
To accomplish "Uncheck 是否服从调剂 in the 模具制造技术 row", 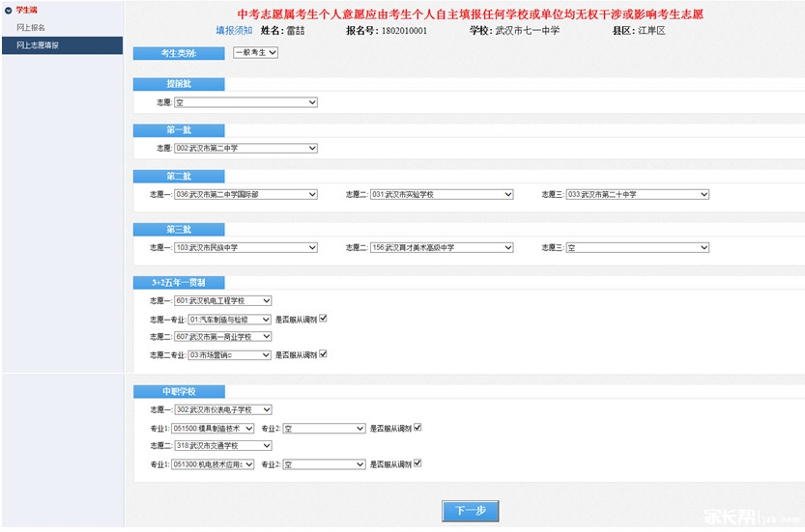I will coord(417,428).
